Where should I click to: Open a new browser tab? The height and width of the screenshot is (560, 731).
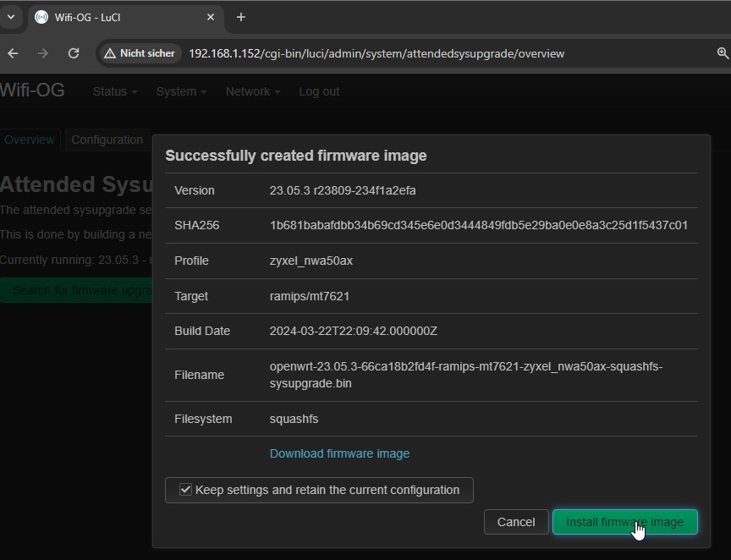pos(241,17)
